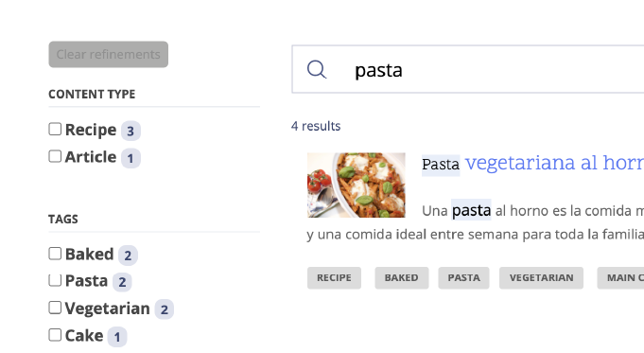644x353 pixels.
Task: Open the baked pasta dish thumbnail
Action: click(x=357, y=185)
